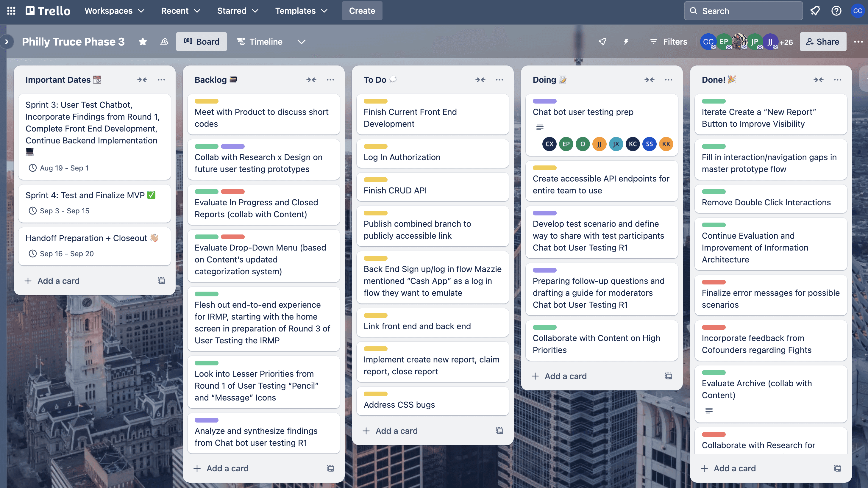Screen dimensions: 868x488
Task: Expand the Board view options menu
Action: (301, 41)
